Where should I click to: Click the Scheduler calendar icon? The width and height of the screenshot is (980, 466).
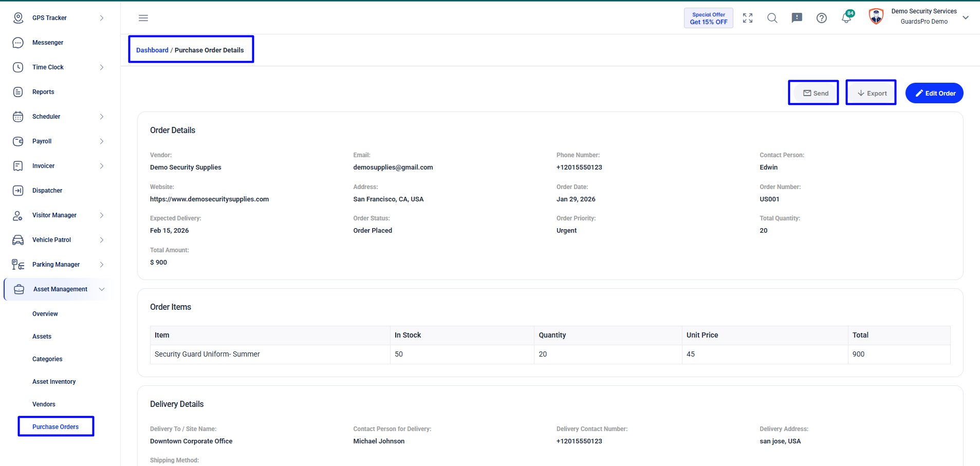(18, 117)
